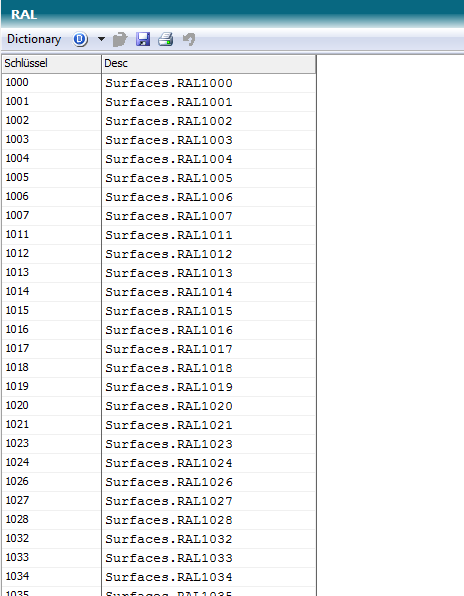Select the RAL title bar label
The width and height of the screenshot is (464, 596).
pos(24,14)
